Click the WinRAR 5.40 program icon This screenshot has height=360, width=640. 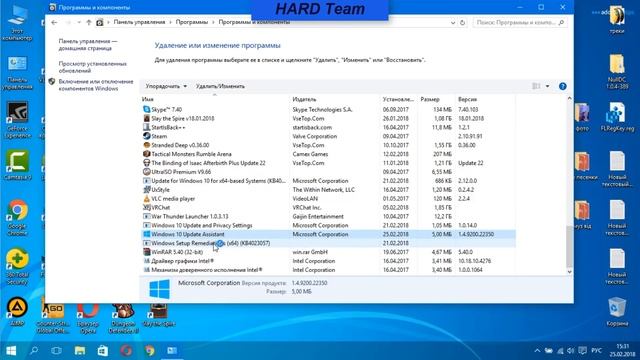tap(147, 252)
